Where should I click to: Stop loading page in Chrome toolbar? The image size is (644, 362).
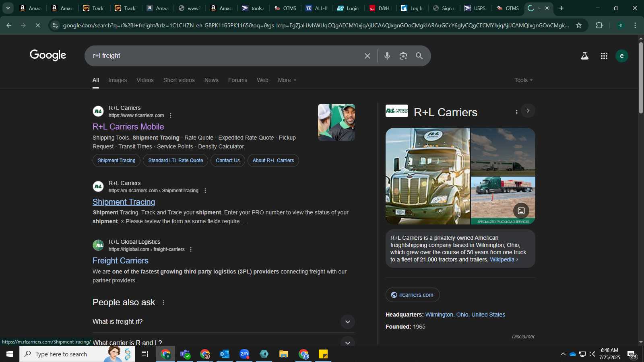(37, 25)
